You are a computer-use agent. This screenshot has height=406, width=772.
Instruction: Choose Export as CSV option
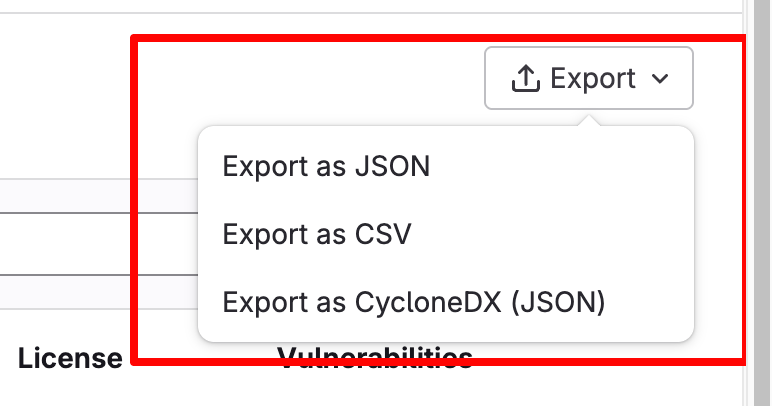(x=317, y=234)
